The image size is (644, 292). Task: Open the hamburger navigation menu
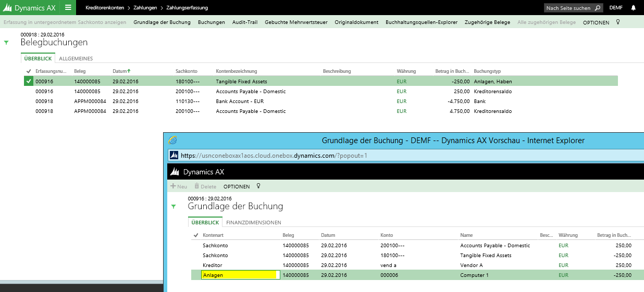(68, 7)
